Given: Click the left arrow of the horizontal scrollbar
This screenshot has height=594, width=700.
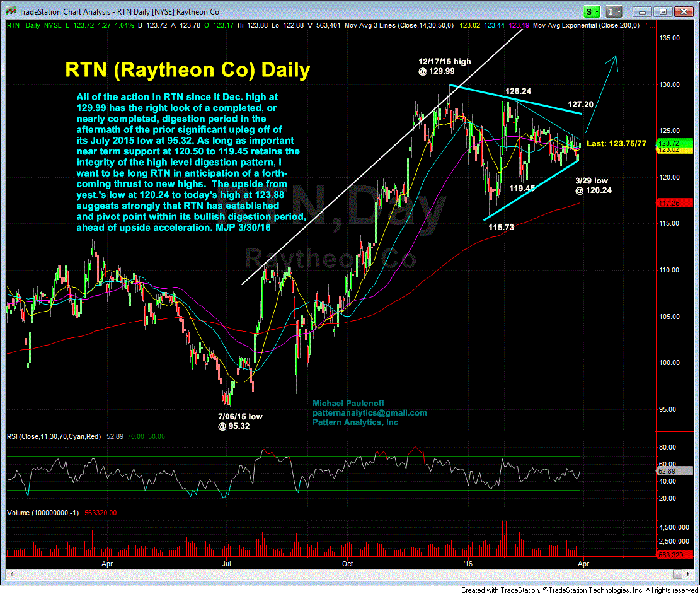Looking at the screenshot, I should coord(10,574).
